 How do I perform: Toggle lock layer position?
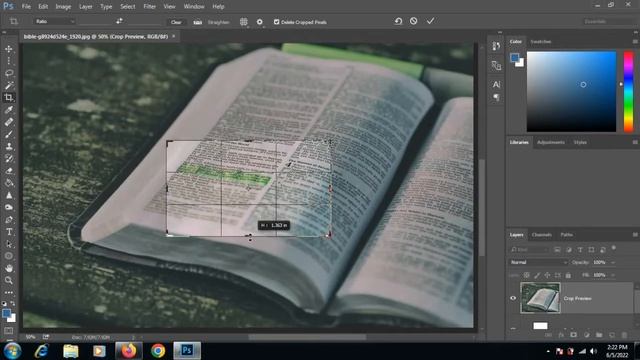click(x=547, y=276)
